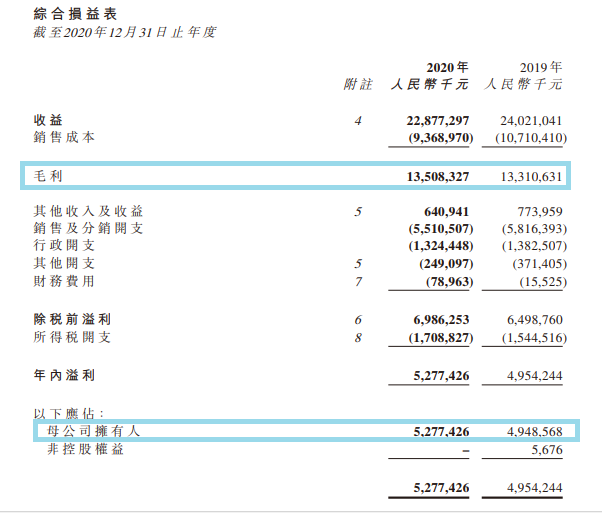Click note number 6 for 除稅前溢利
The height and width of the screenshot is (513, 602).
coord(358,320)
